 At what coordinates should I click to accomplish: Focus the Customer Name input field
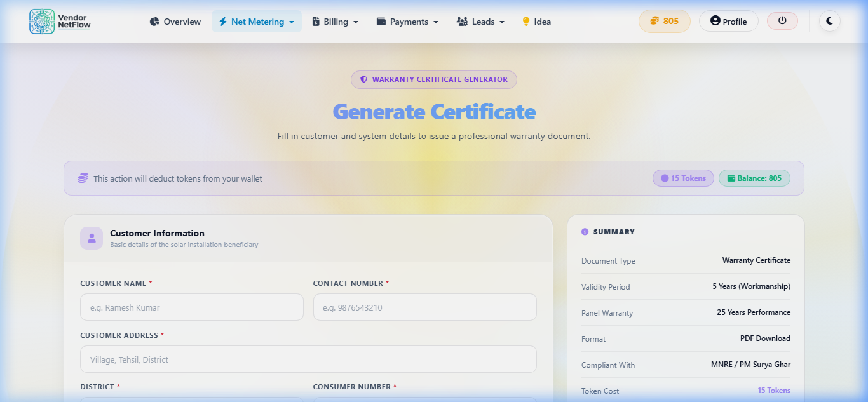[192, 307]
